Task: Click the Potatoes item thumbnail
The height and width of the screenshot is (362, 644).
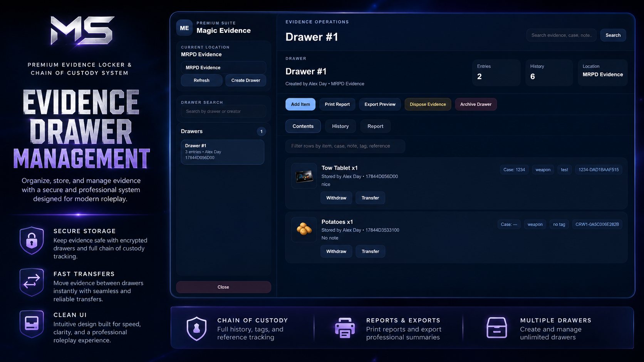Action: click(x=304, y=230)
